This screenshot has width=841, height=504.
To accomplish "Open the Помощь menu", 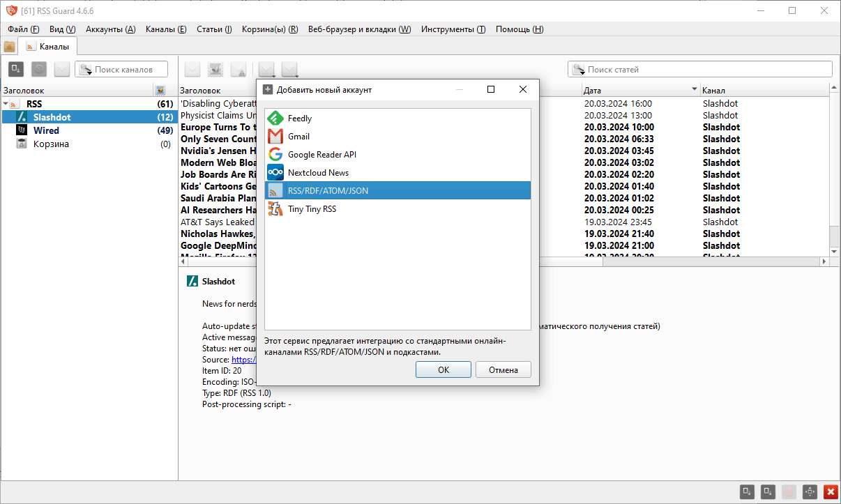I will click(520, 29).
